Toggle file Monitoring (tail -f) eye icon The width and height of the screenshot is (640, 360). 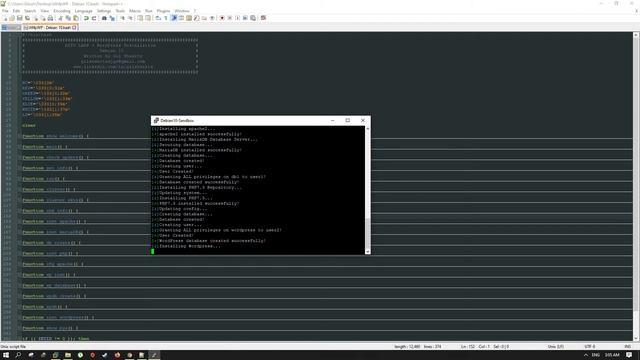tap(212, 18)
